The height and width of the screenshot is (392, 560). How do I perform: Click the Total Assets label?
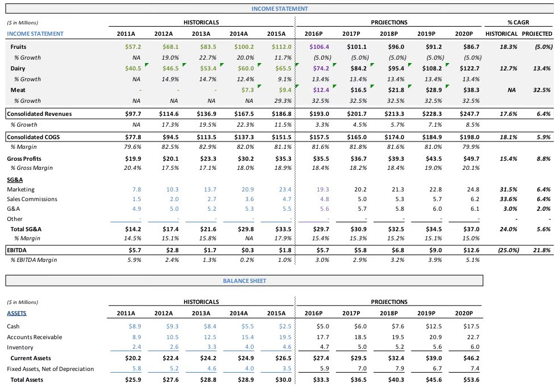click(x=26, y=380)
